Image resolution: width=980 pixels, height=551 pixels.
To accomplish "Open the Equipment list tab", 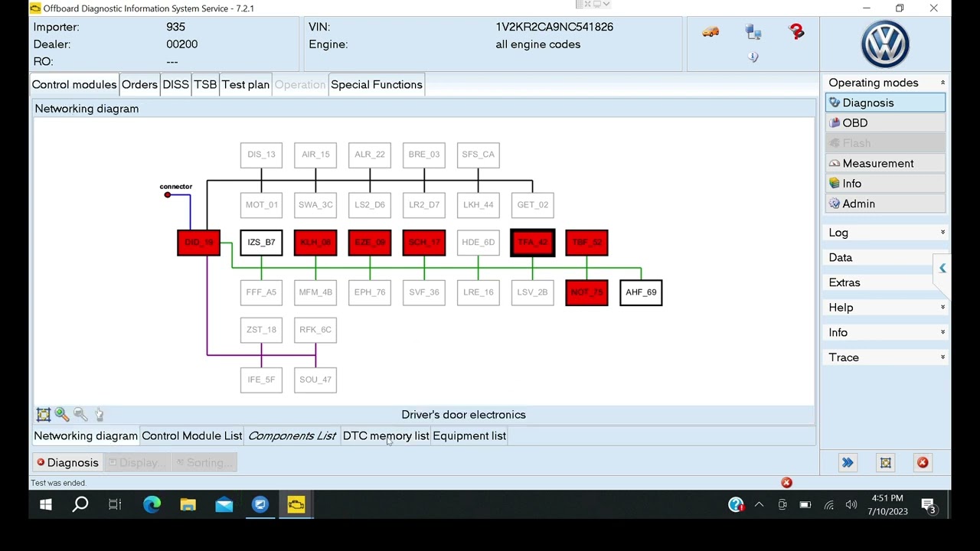I will (469, 435).
